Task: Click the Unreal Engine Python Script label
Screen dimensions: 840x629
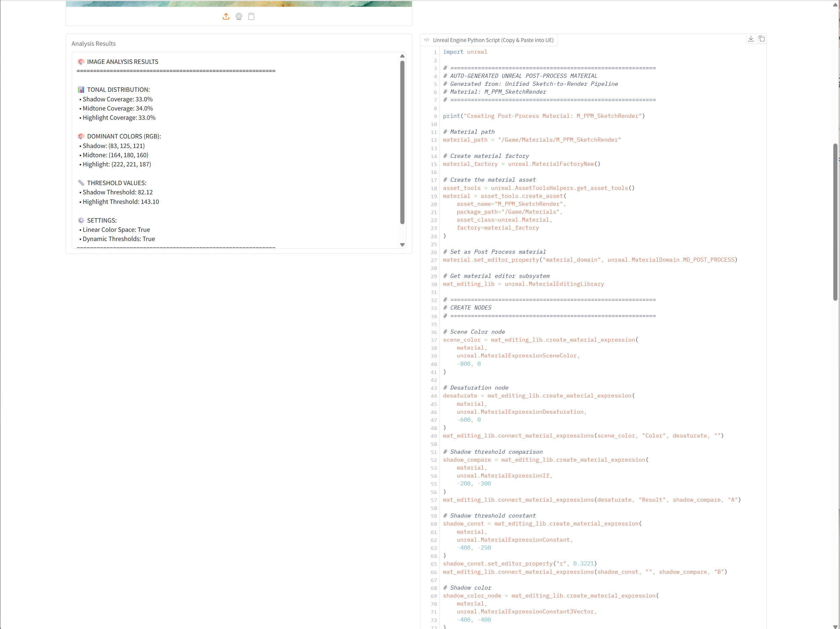Action: tap(493, 40)
